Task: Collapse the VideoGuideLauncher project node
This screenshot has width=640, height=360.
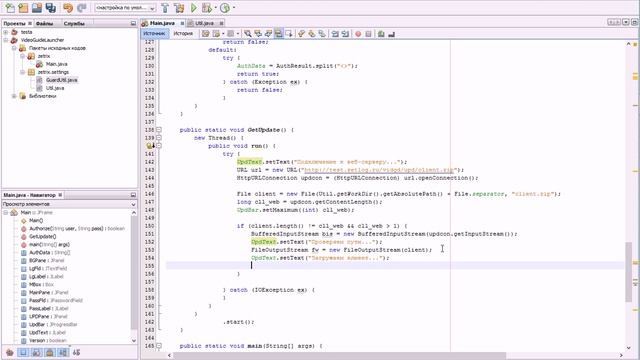Action: 6,40
